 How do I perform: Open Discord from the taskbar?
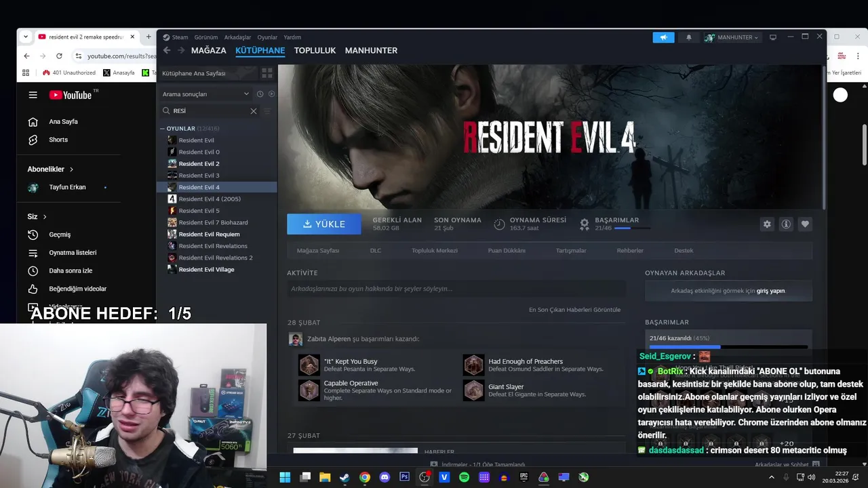point(384,477)
